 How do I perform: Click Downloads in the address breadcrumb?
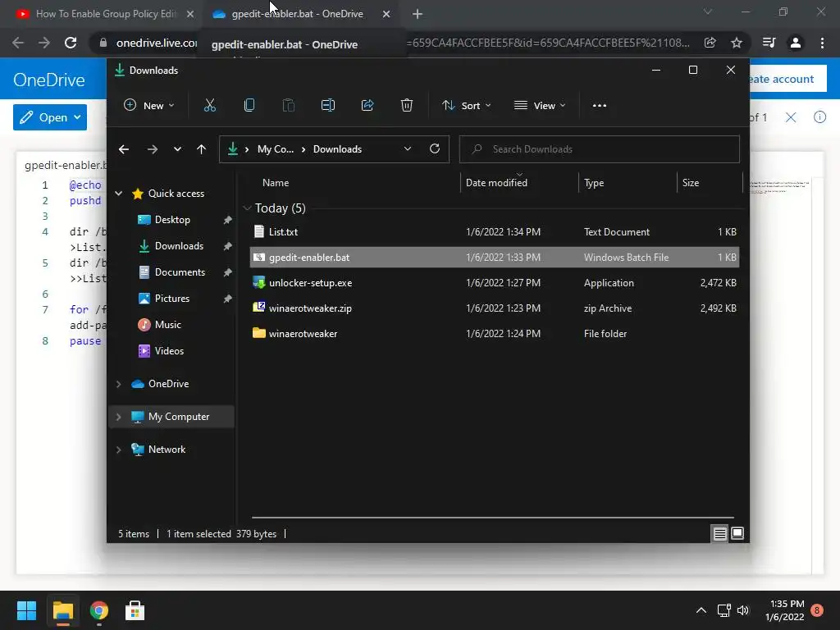337,149
